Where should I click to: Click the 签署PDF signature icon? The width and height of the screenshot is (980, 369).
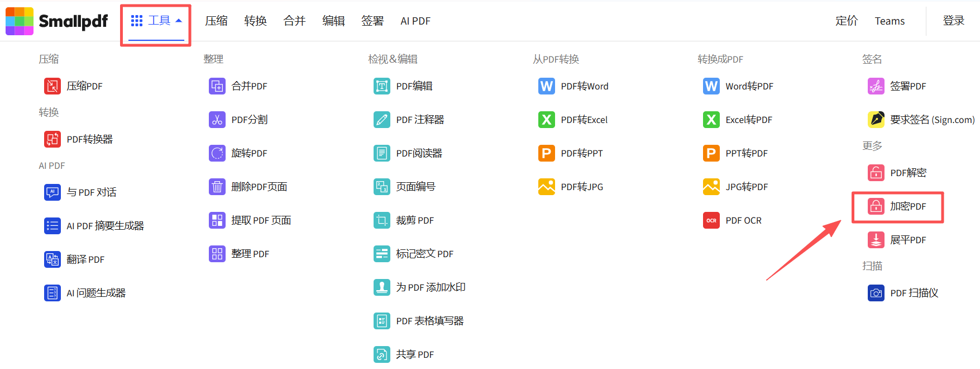coord(876,86)
